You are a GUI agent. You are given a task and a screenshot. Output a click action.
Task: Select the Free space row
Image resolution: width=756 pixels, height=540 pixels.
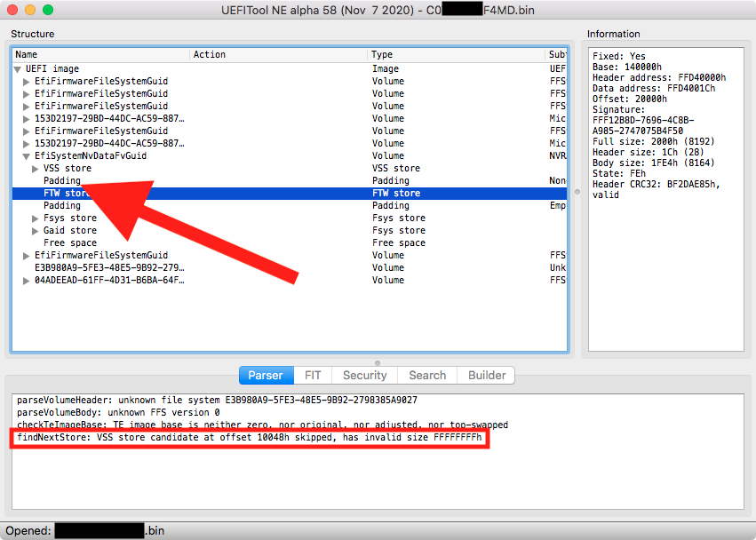(290, 243)
